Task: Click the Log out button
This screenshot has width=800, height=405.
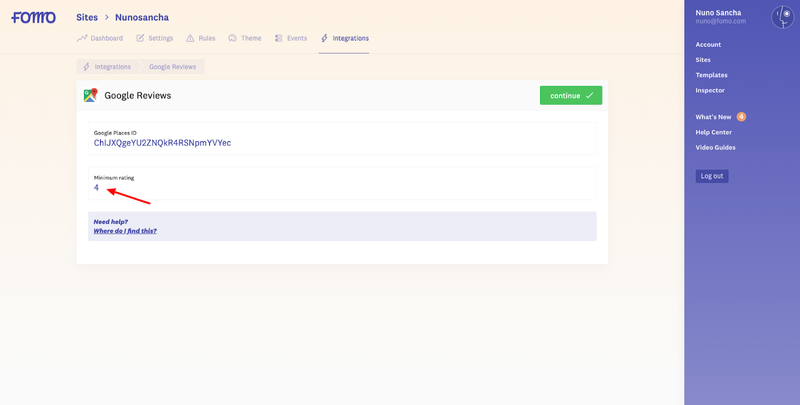Action: pyautogui.click(x=712, y=176)
